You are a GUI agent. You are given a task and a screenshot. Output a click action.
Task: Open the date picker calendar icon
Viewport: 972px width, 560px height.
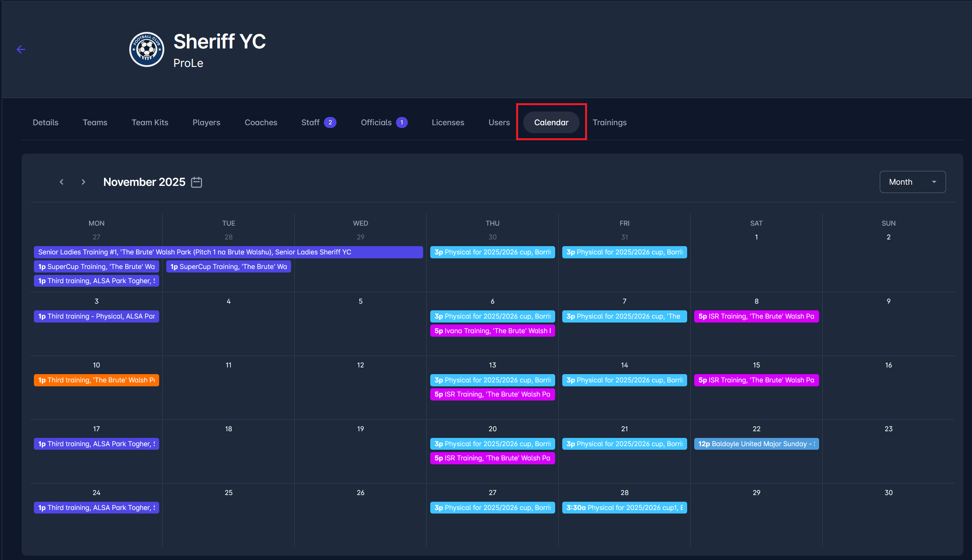(x=196, y=182)
